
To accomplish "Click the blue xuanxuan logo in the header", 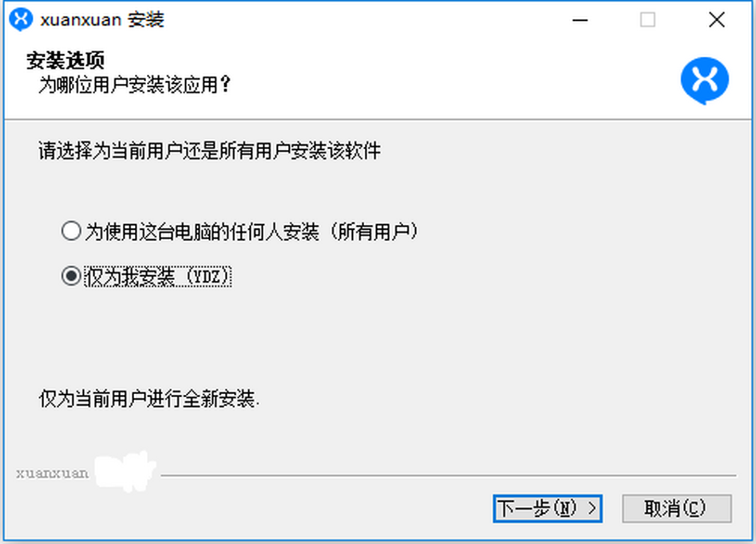I will 704,81.
